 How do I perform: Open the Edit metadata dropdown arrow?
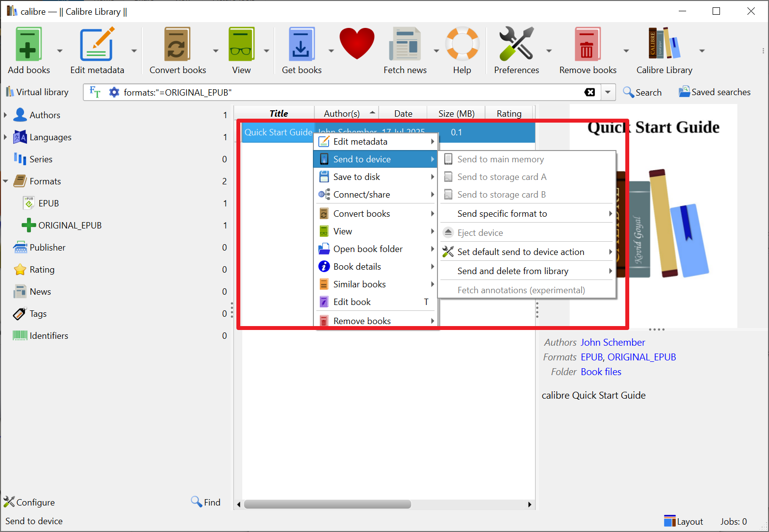point(134,51)
